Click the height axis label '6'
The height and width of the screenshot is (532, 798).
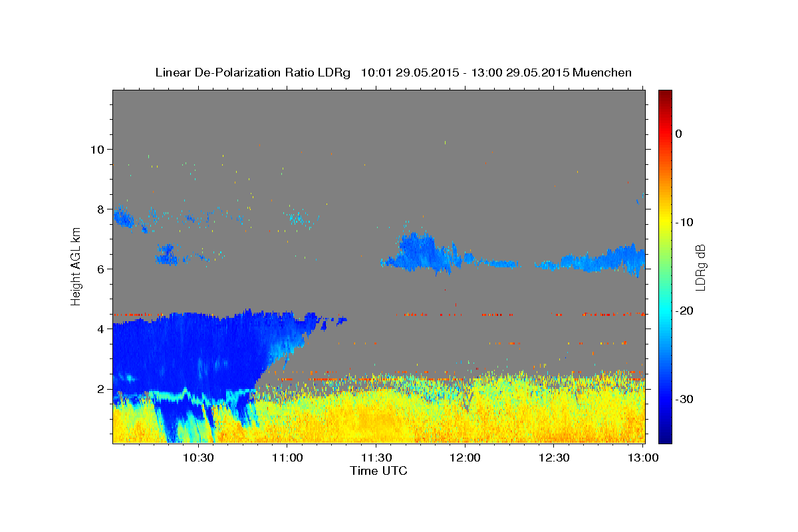102,269
